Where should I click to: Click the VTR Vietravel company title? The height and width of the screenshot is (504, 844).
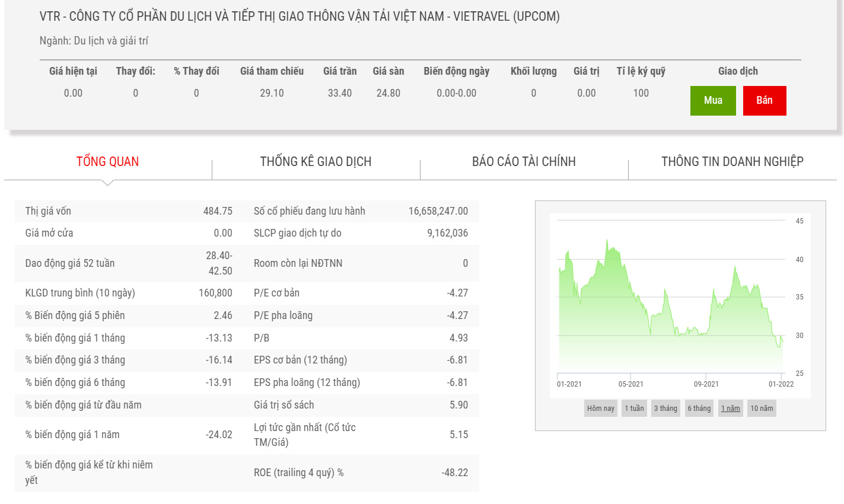[x=300, y=17]
